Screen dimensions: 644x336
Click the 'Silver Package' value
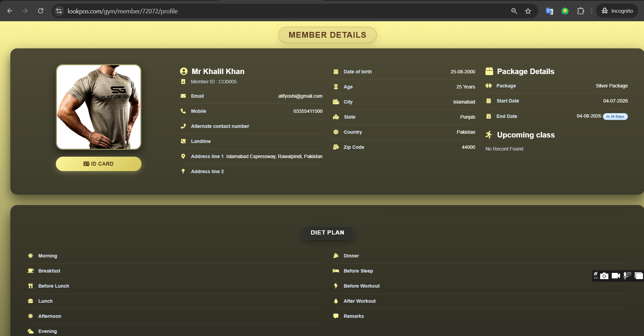612,86
